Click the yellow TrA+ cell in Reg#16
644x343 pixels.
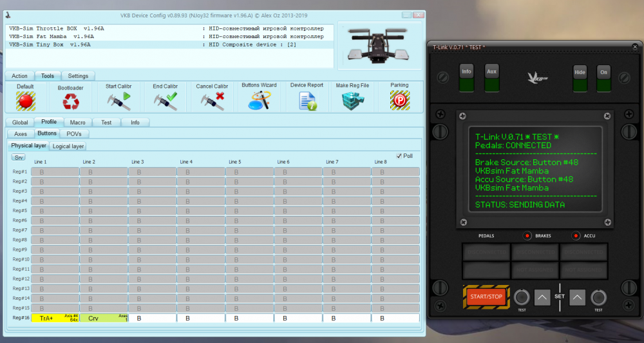tap(55, 318)
